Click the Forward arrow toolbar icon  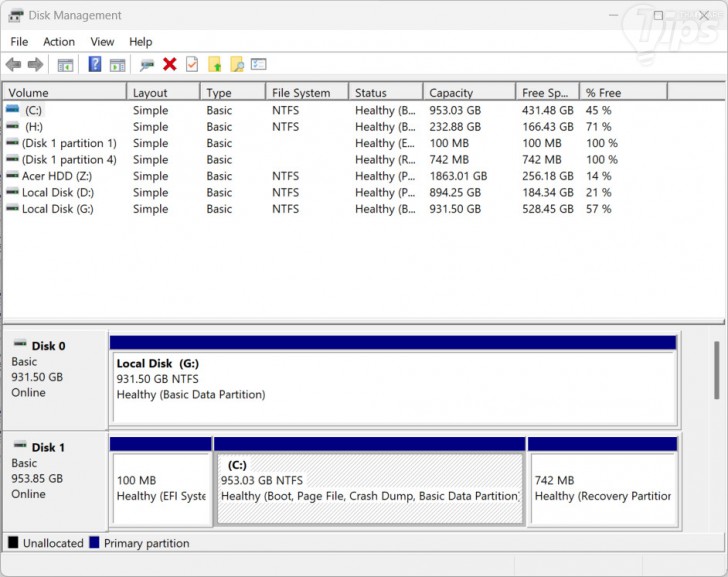click(35, 65)
